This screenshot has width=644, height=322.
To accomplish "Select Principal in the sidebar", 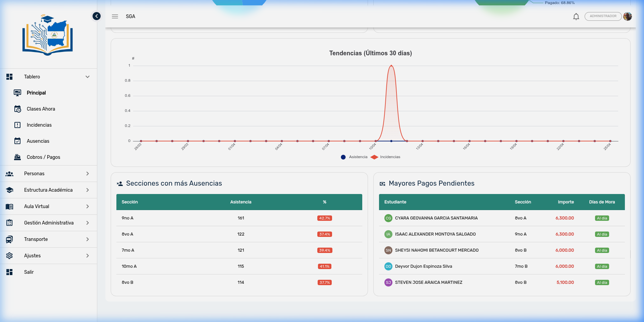I will click(x=36, y=93).
